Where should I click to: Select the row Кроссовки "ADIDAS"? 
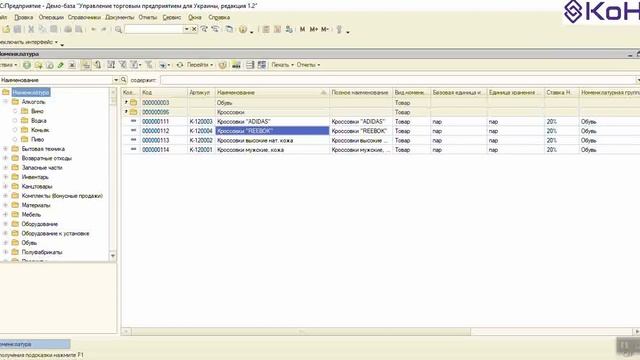(380, 122)
